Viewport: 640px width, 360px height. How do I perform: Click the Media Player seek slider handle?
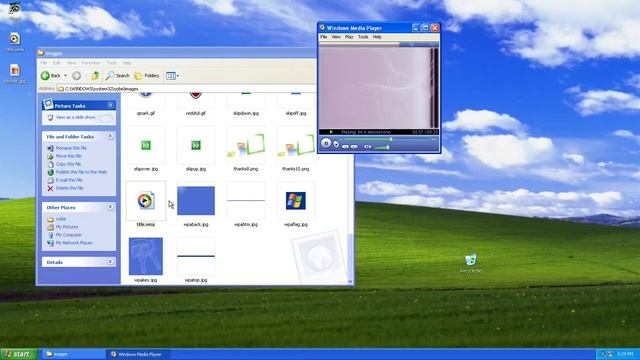pos(391,139)
